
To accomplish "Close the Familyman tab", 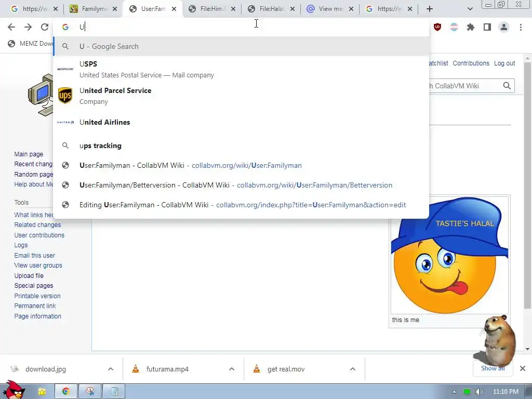I will [115, 9].
